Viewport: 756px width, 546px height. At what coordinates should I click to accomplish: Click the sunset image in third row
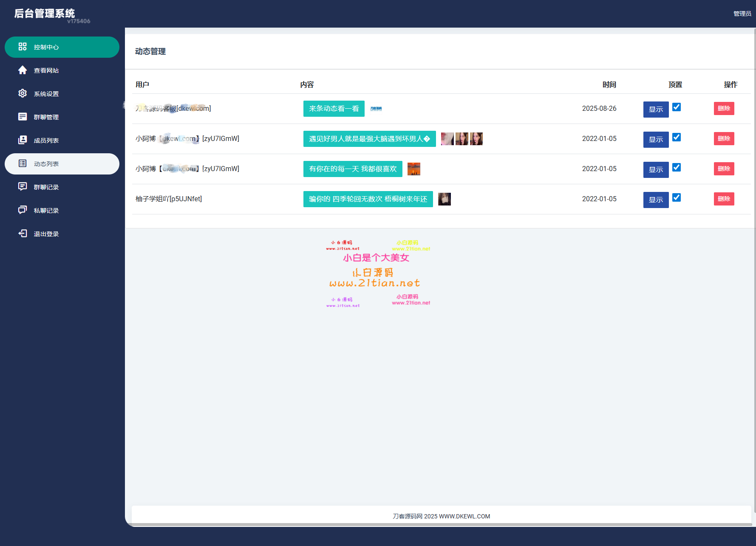413,169
